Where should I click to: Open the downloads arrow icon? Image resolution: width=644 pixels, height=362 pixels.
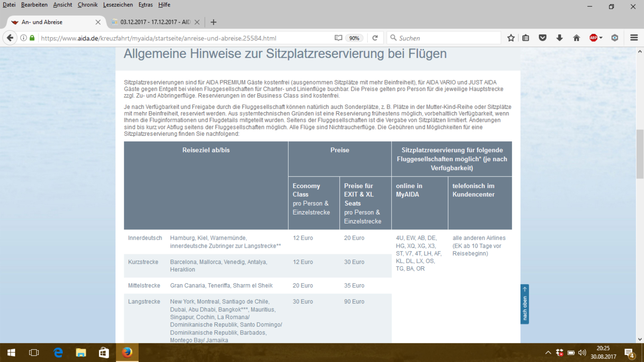(x=559, y=38)
